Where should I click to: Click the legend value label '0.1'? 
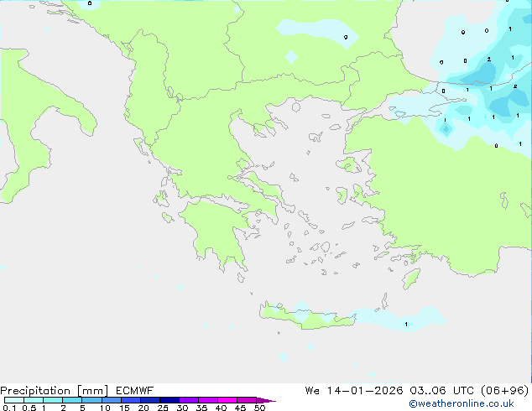(9, 408)
